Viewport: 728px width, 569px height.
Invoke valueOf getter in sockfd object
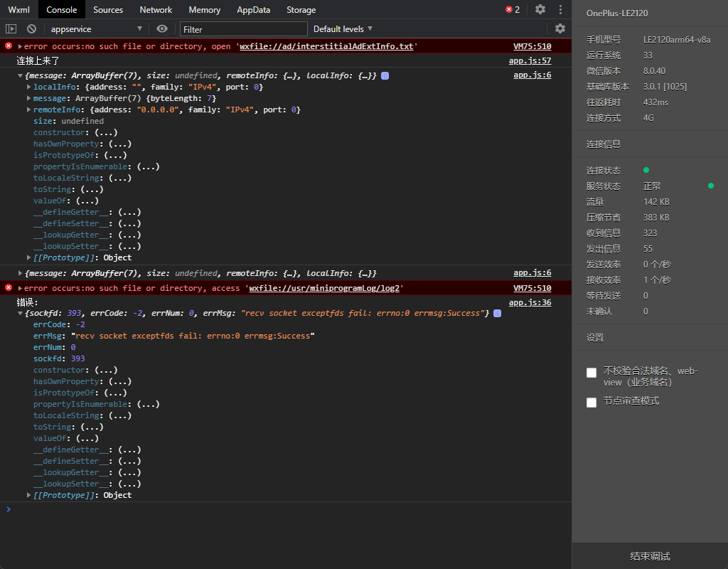coord(87,438)
